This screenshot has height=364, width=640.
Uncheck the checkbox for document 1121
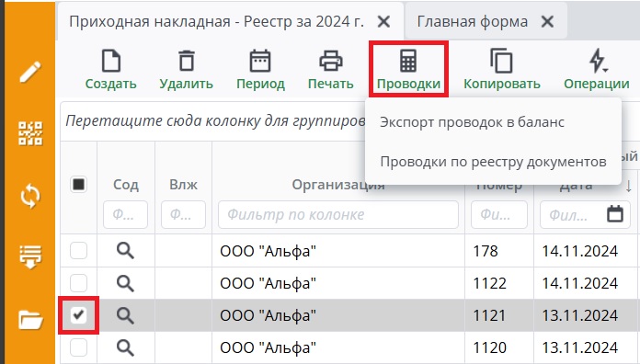(x=78, y=315)
